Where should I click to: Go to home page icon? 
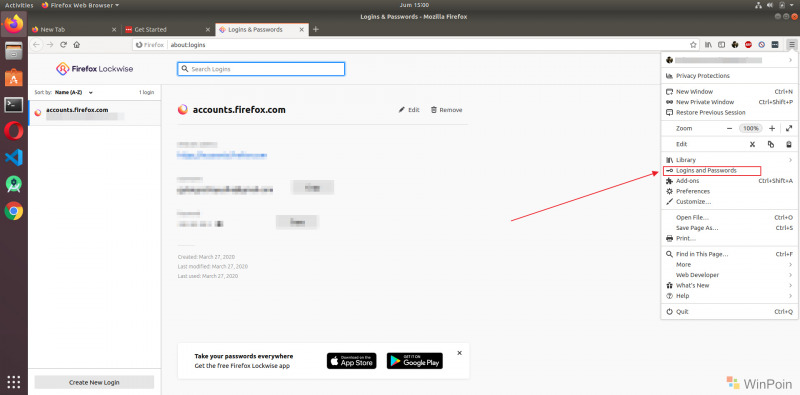77,44
